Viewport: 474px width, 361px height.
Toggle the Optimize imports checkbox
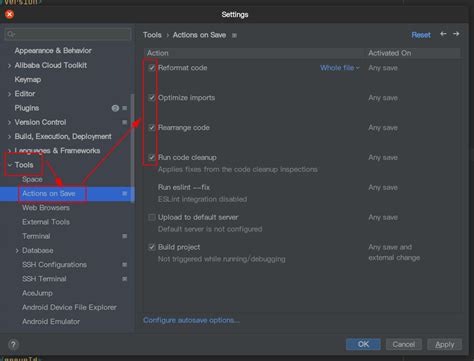(x=152, y=98)
